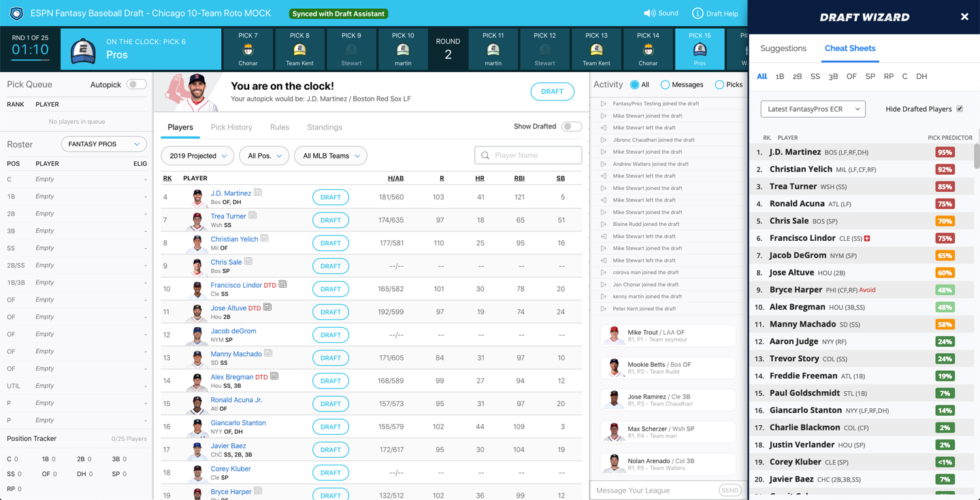Open the All Pos. filter dropdown
Screen dimensions: 980x500
pos(264,156)
